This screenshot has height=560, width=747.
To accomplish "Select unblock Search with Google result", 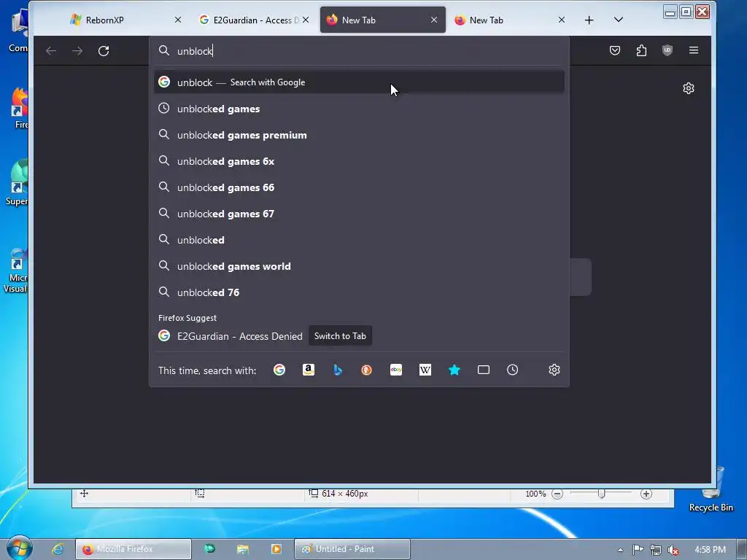I will [359, 82].
